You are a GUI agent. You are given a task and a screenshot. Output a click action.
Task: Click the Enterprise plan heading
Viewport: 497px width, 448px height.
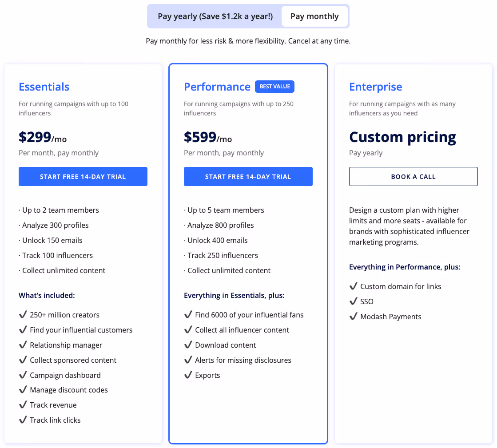click(x=376, y=87)
